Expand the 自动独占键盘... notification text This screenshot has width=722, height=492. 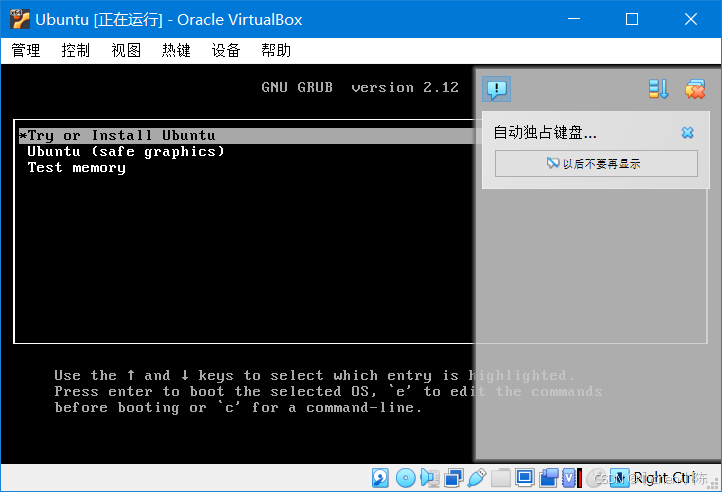coord(545,133)
